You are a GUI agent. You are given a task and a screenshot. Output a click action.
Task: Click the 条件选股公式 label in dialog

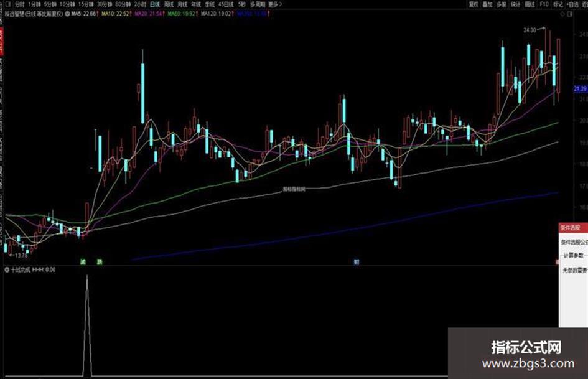point(574,243)
